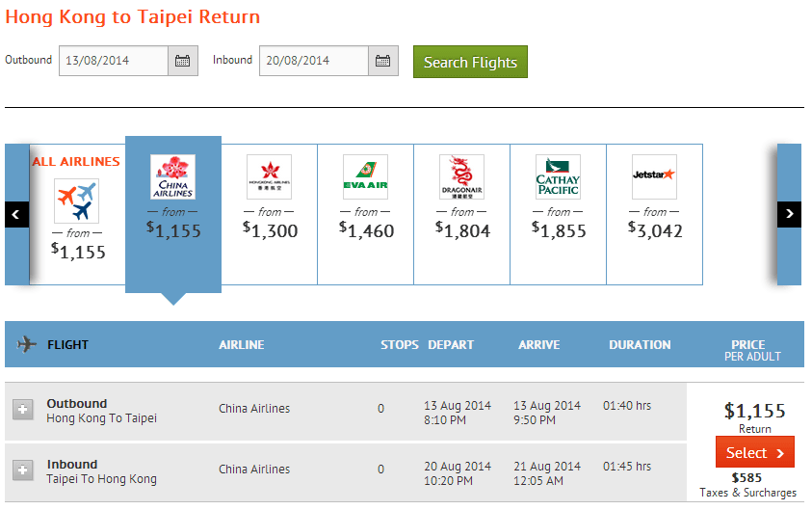
Task: Choose the China Airlines logo tile
Action: (x=173, y=177)
